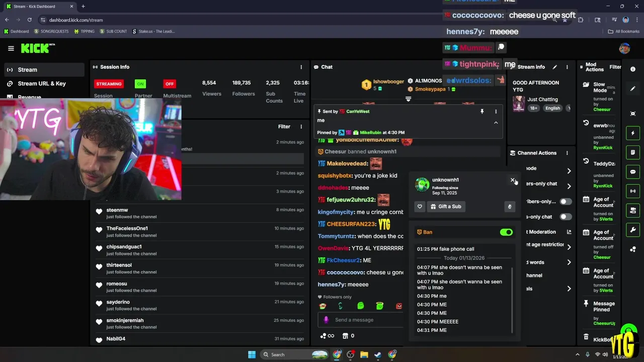Image resolution: width=644 pixels, height=362 pixels.
Task: Reload the page in the browser
Action: [30, 20]
